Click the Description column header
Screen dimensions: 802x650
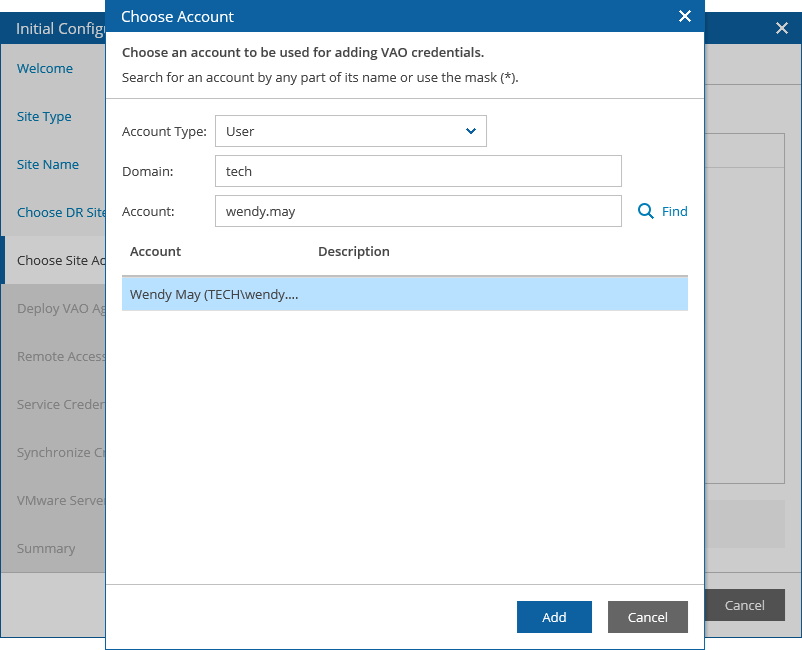click(x=354, y=252)
